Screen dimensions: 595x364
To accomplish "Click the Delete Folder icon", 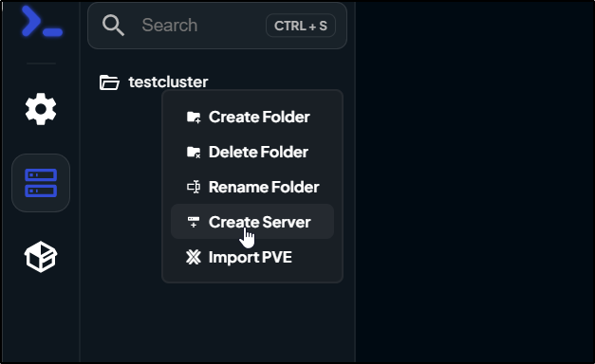I will pyautogui.click(x=194, y=152).
